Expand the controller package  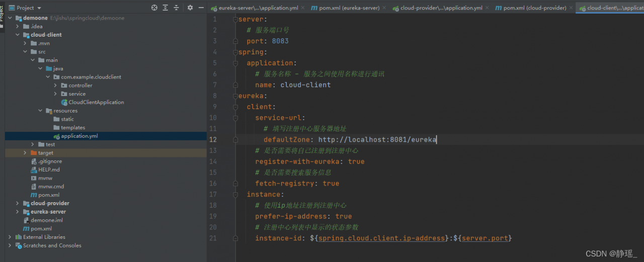click(56, 85)
